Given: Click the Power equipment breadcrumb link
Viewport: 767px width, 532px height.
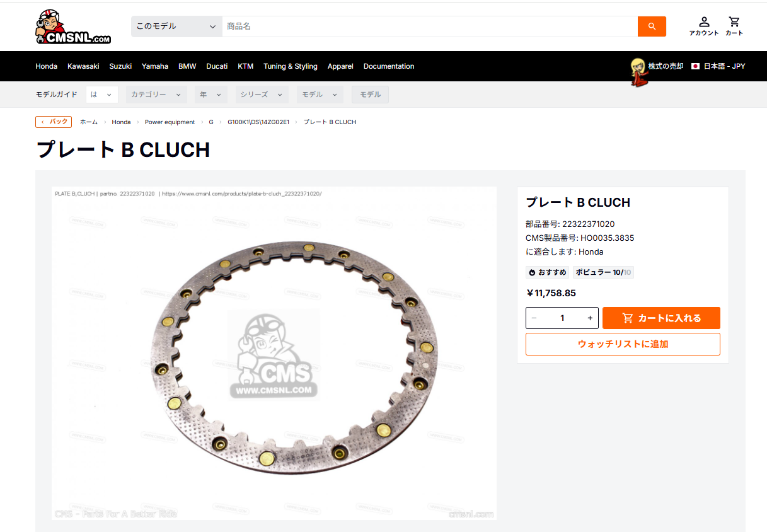Looking at the screenshot, I should coord(170,122).
